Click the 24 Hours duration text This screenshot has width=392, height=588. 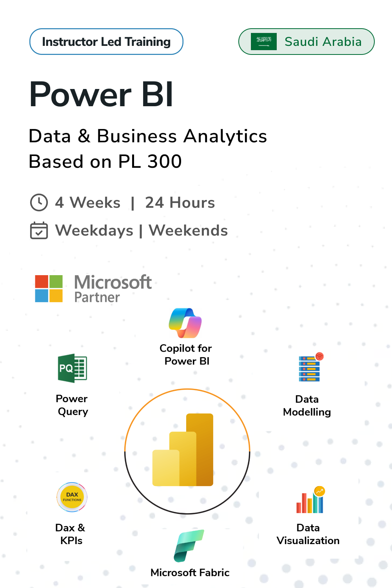[180, 203]
